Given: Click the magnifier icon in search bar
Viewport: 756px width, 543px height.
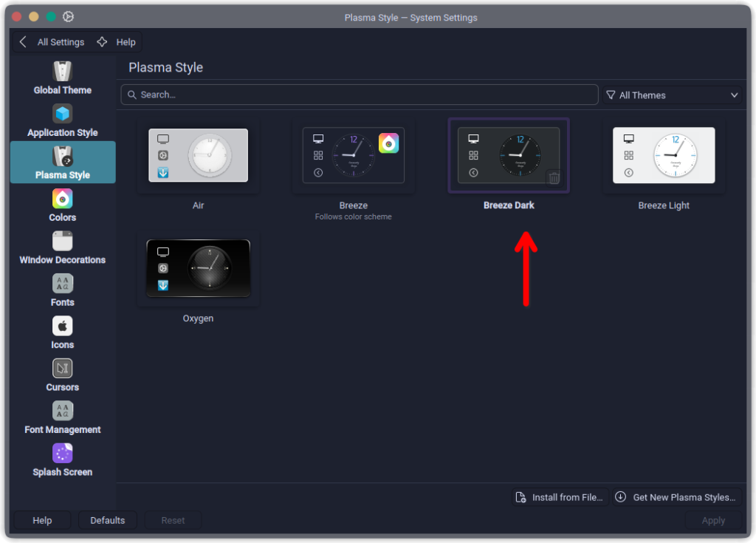Looking at the screenshot, I should coord(131,95).
